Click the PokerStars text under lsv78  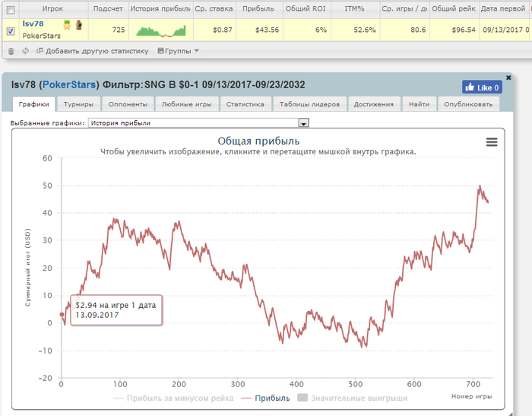coord(41,36)
